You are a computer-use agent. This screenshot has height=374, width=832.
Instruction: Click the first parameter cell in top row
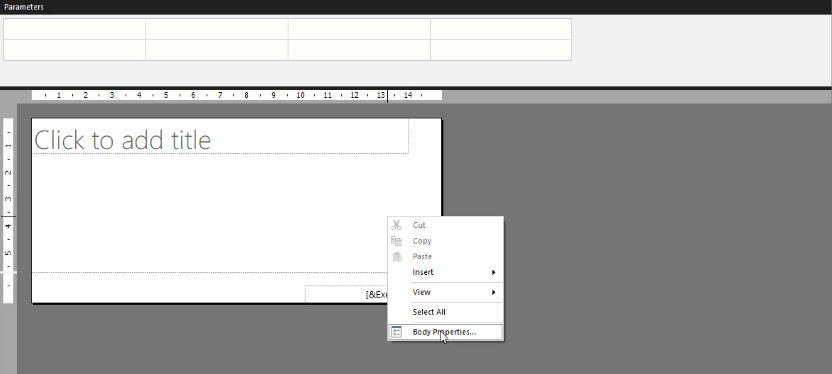pos(74,29)
